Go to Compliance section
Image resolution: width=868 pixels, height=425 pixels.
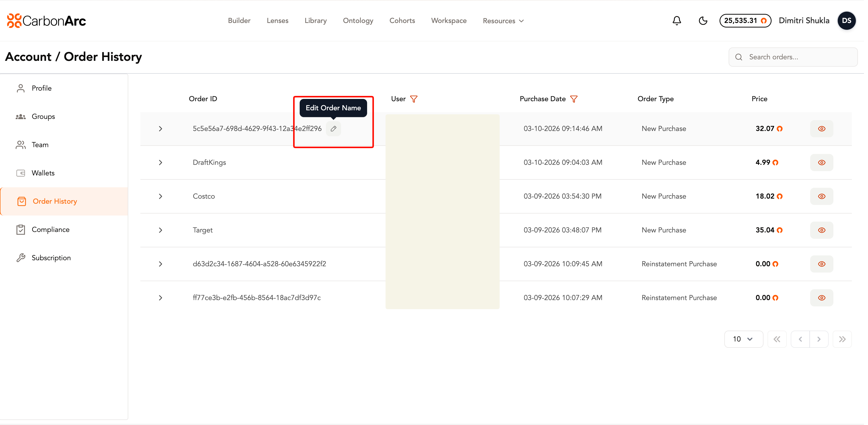tap(50, 230)
